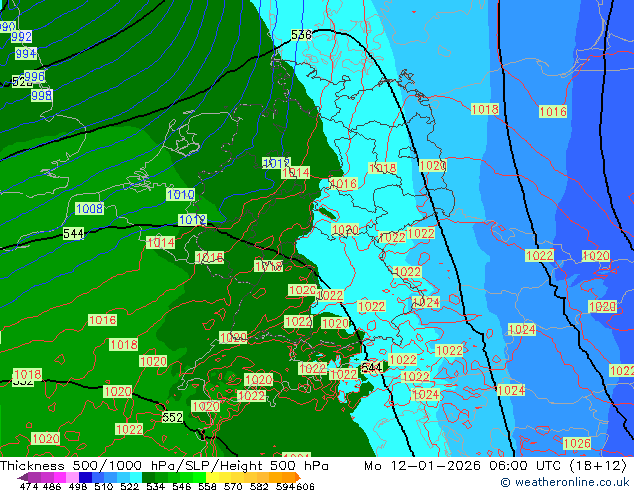634x490 pixels.
Task: Click the 546 legend value
Action: click(182, 486)
